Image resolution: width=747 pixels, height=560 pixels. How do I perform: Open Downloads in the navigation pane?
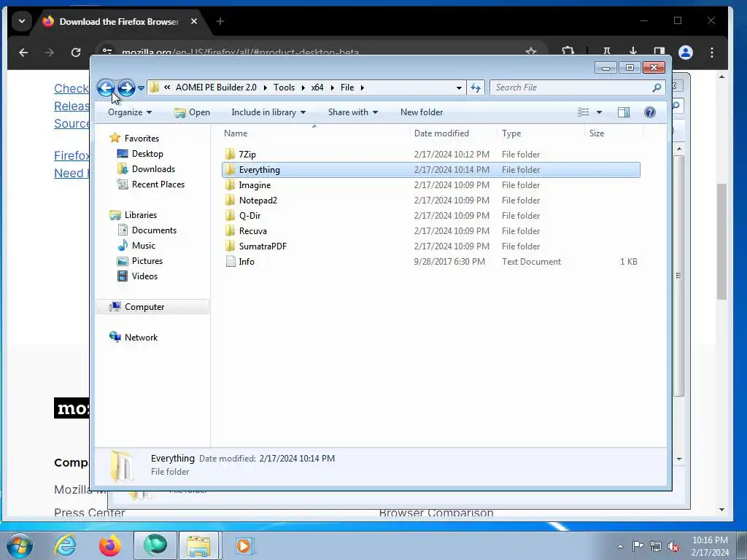[153, 169]
